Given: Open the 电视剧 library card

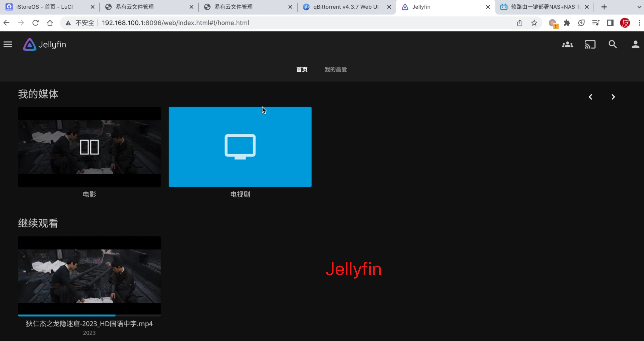Looking at the screenshot, I should 240,147.
